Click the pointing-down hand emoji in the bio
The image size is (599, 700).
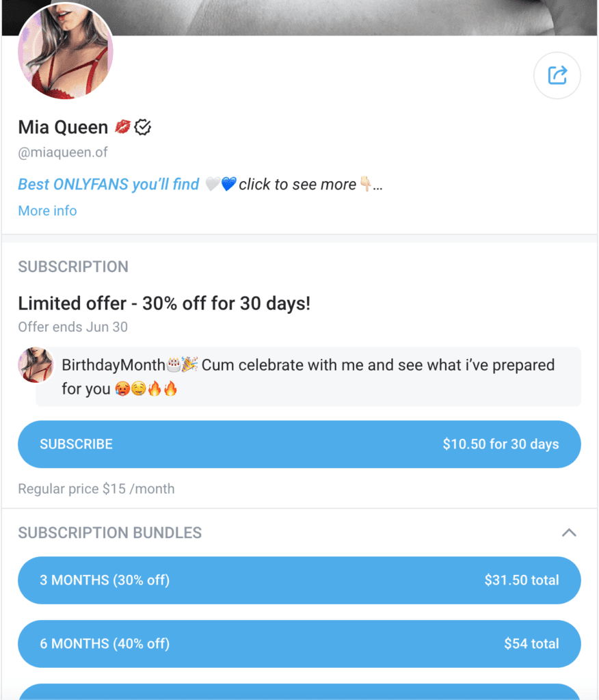point(365,184)
